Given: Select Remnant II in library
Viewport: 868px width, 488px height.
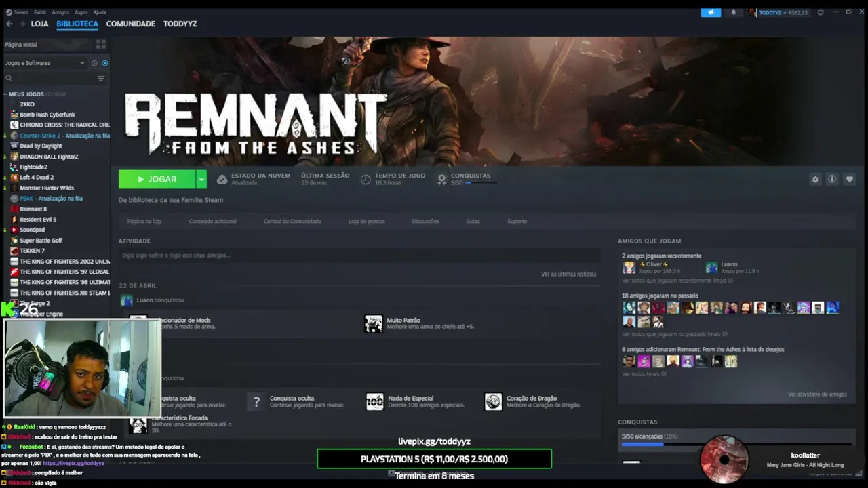Looking at the screenshot, I should point(33,209).
